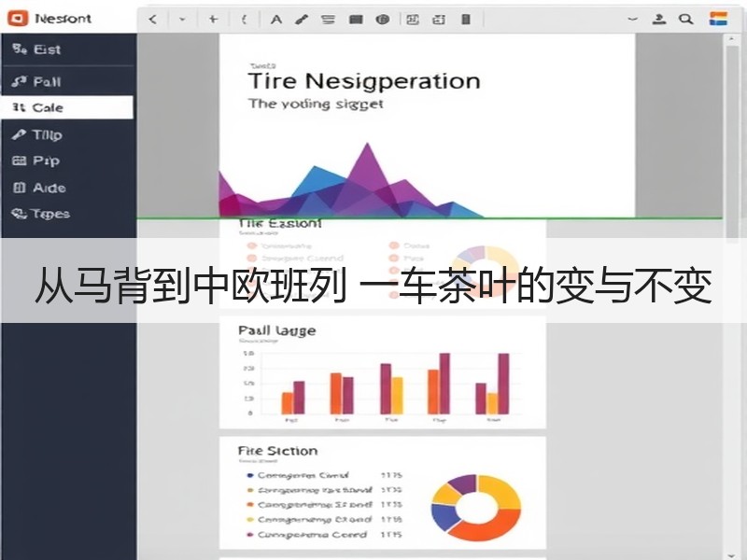Click the text alignment lines icon

tap(328, 20)
